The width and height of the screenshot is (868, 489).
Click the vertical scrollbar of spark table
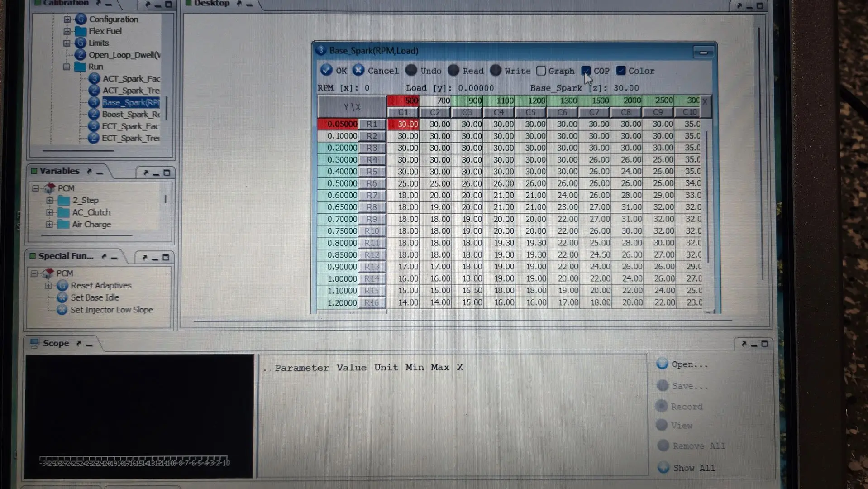click(706, 195)
